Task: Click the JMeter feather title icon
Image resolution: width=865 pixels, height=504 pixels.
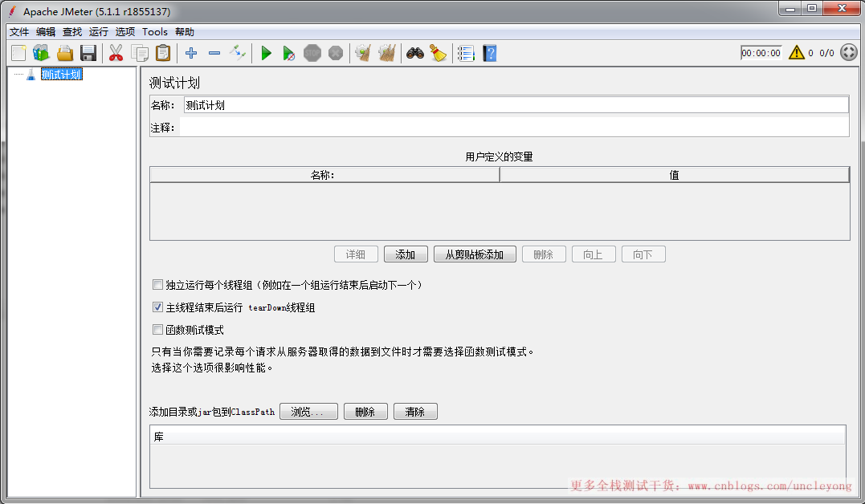Action: point(13,11)
